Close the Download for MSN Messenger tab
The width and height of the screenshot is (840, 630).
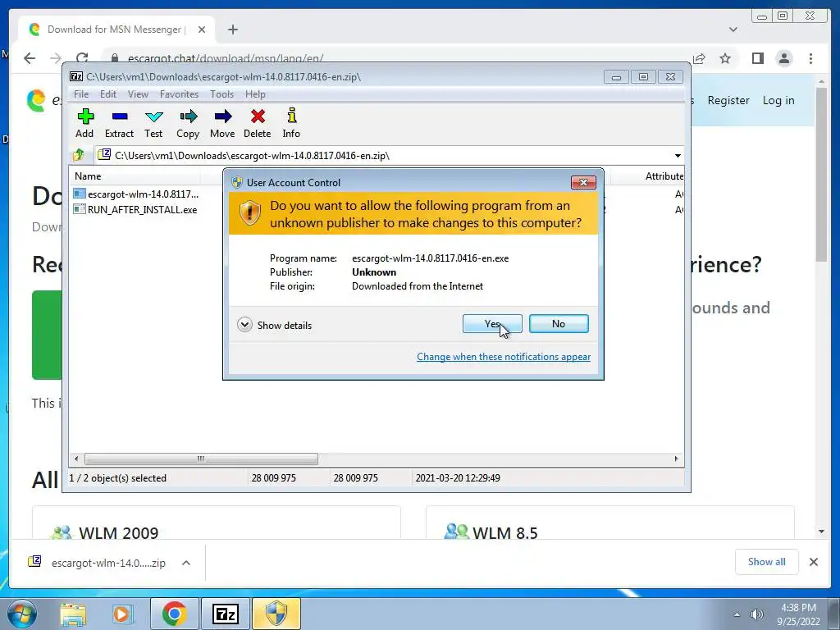click(202, 30)
